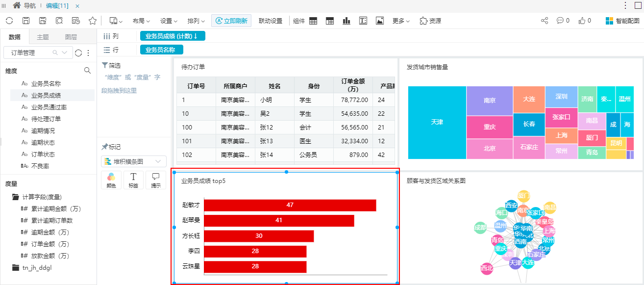Screen dimensions: 644x285
Task: Click the 智能配图 button
Action: 622,21
